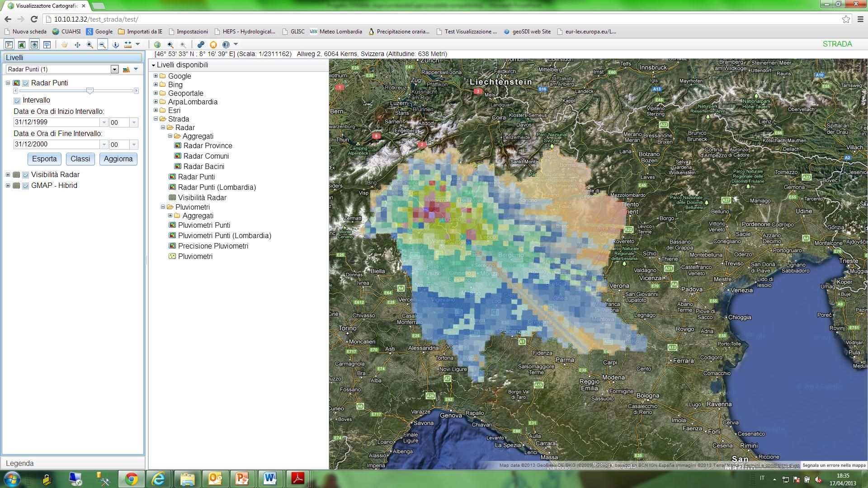Click the right arrow of opacity slider
Viewport: 868px width, 488px height.
point(136,91)
